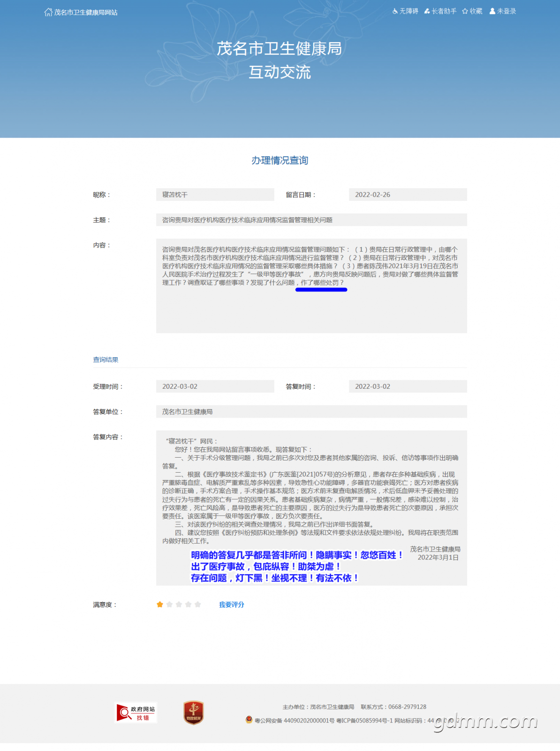Select the fifth satisfaction star

tap(198, 605)
